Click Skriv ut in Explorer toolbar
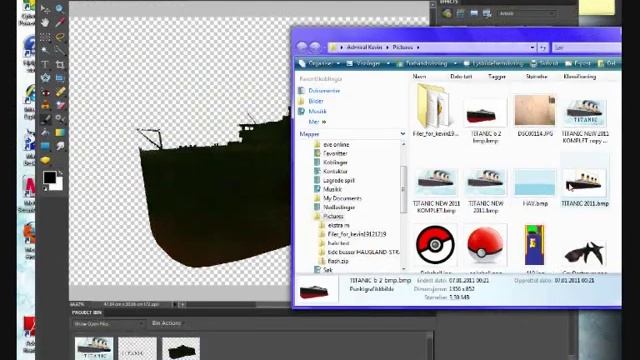Viewport: 640px width, 360px height. (x=544, y=63)
